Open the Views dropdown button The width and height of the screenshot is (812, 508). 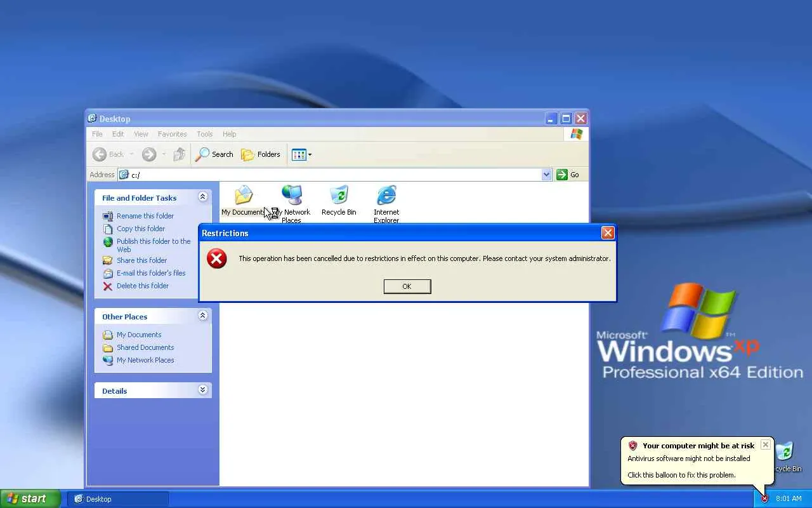pyautogui.click(x=301, y=154)
